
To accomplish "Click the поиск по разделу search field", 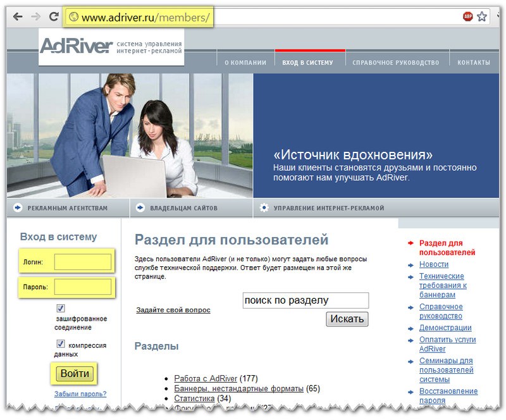I will 305,300.
